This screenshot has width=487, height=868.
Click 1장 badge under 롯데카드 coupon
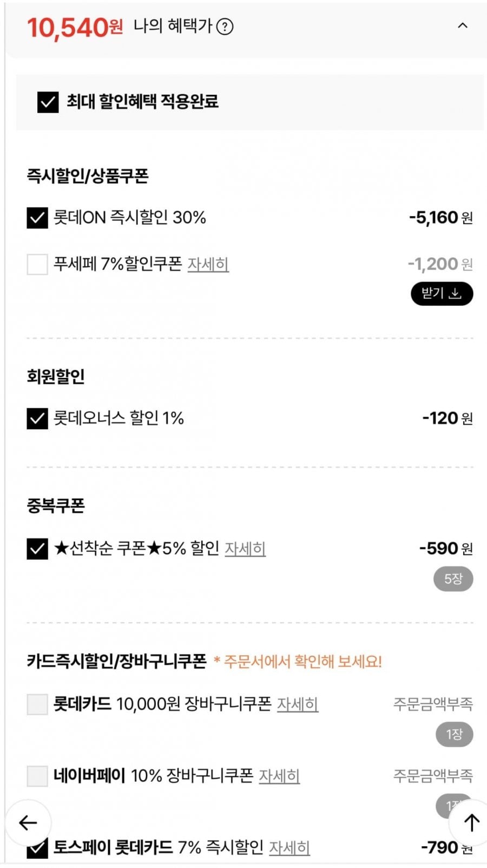click(454, 734)
